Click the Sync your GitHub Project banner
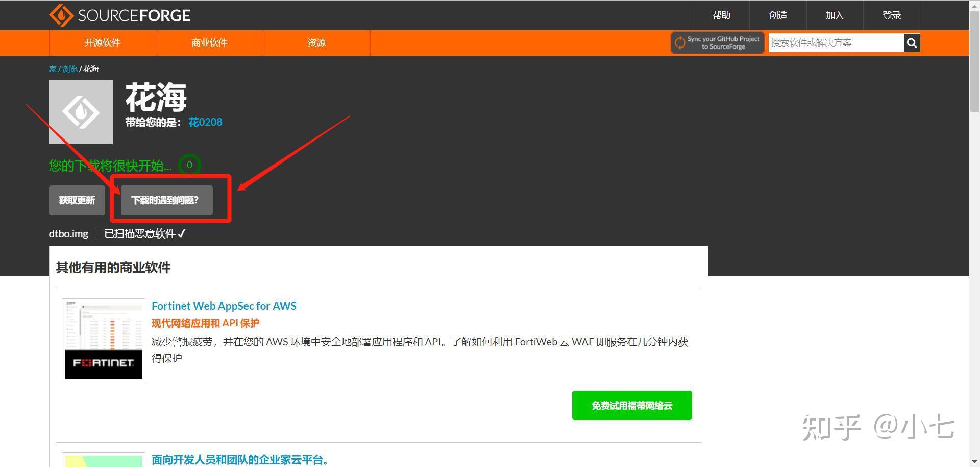The width and height of the screenshot is (980, 467). coord(717,43)
